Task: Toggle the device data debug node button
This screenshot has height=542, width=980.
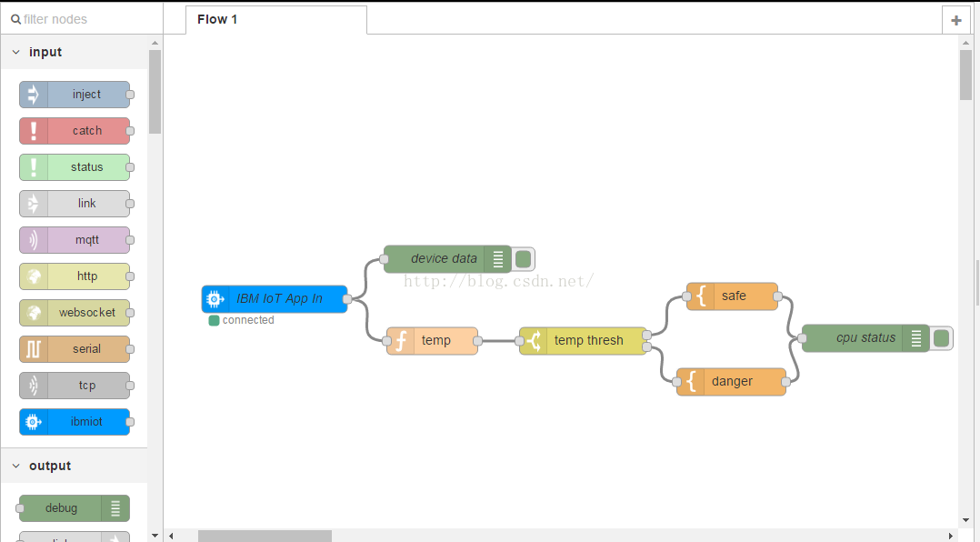Action: tap(523, 259)
